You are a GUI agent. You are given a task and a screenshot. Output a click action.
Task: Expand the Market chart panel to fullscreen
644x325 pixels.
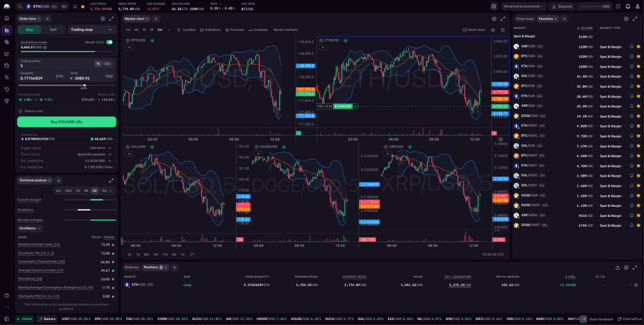[502, 19]
